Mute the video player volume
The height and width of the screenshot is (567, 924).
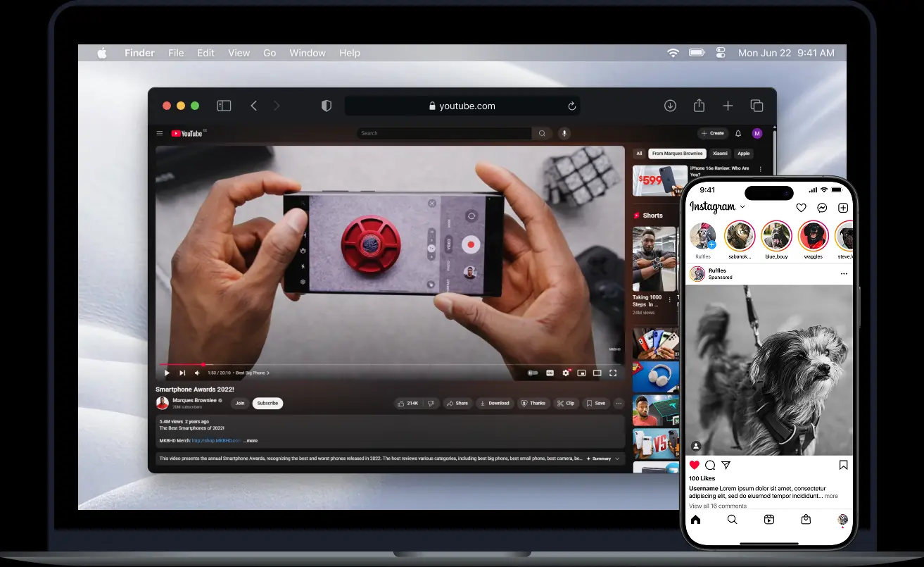pos(197,373)
